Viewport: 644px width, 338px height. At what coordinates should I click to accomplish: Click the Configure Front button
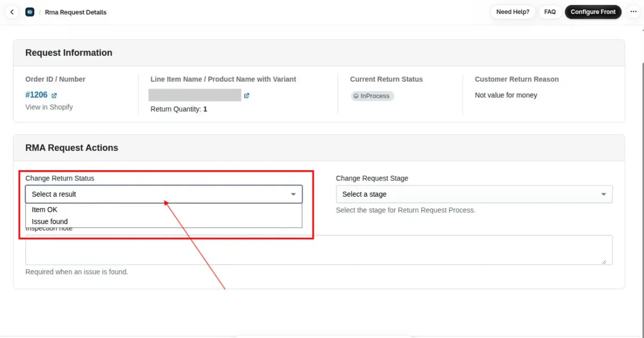click(x=593, y=12)
